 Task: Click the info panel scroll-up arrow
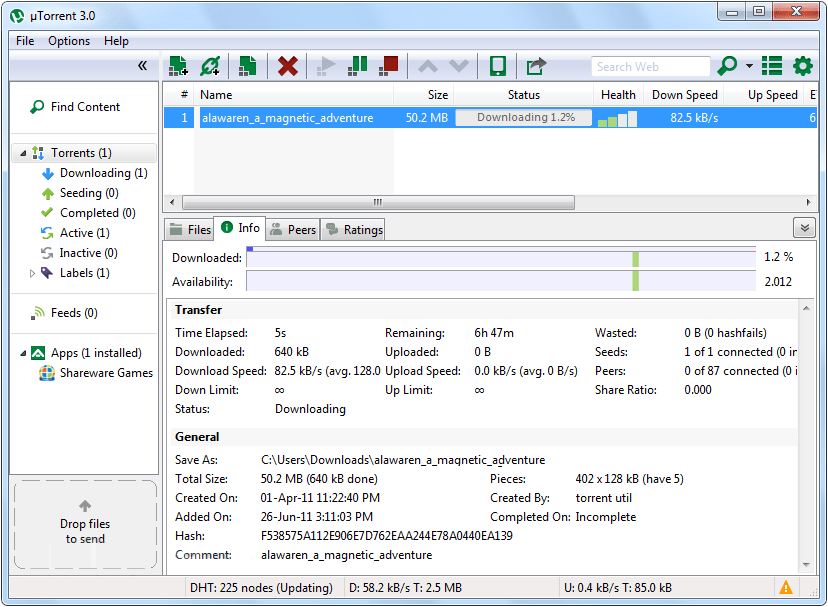[806, 309]
